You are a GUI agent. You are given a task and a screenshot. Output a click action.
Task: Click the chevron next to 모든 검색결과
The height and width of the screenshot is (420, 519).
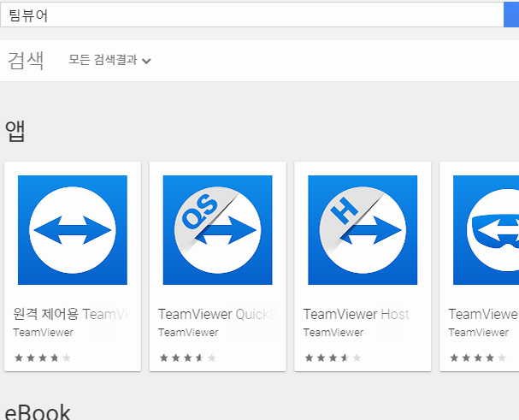[146, 61]
